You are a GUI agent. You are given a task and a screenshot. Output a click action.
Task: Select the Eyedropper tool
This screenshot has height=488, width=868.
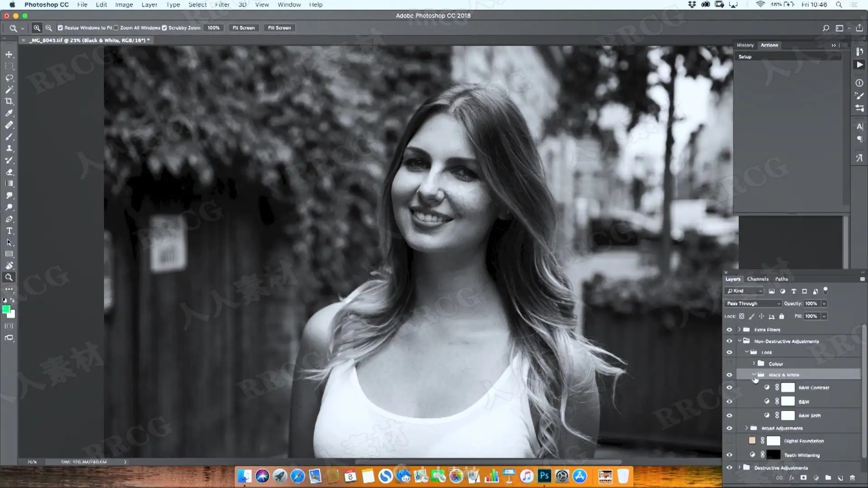pyautogui.click(x=9, y=113)
